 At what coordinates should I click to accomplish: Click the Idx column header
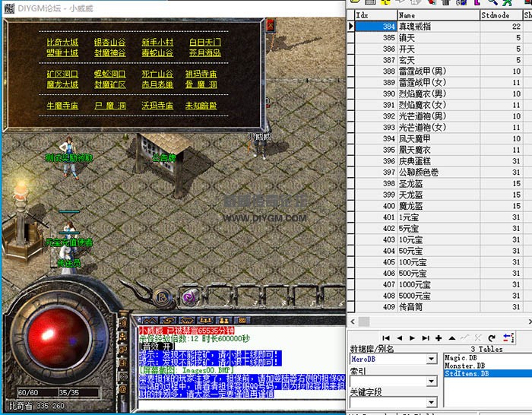tap(376, 15)
